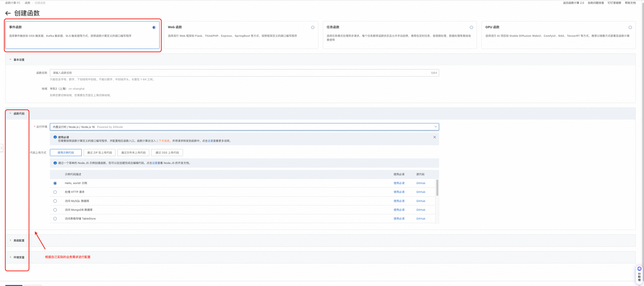Open GitHub link for Hello, world! 示例
The width and height of the screenshot is (644, 286).
click(x=421, y=183)
